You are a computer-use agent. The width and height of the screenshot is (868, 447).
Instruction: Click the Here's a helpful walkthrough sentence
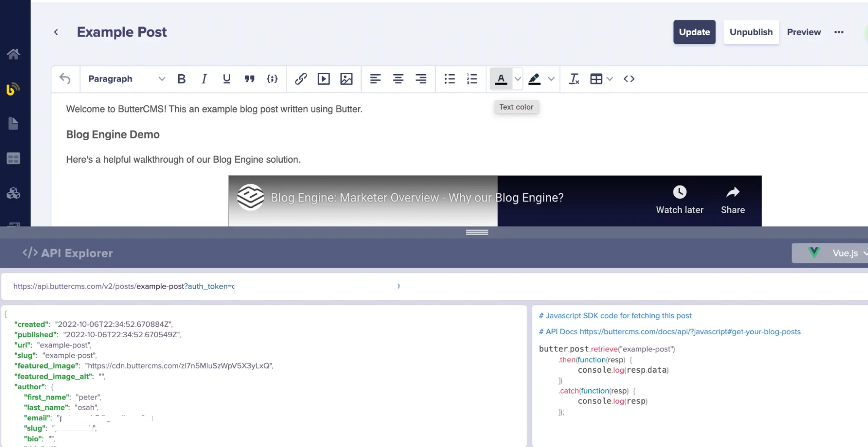pos(183,159)
